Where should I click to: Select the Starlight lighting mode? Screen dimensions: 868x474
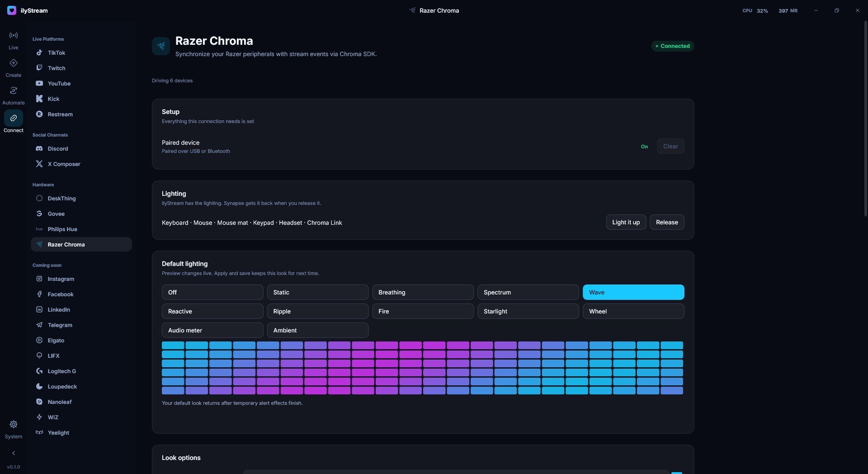point(528,311)
